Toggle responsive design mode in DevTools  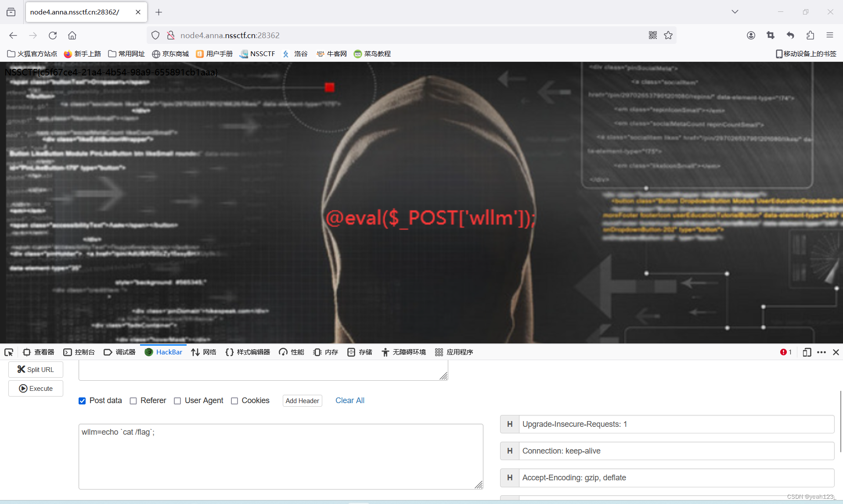coord(807,352)
